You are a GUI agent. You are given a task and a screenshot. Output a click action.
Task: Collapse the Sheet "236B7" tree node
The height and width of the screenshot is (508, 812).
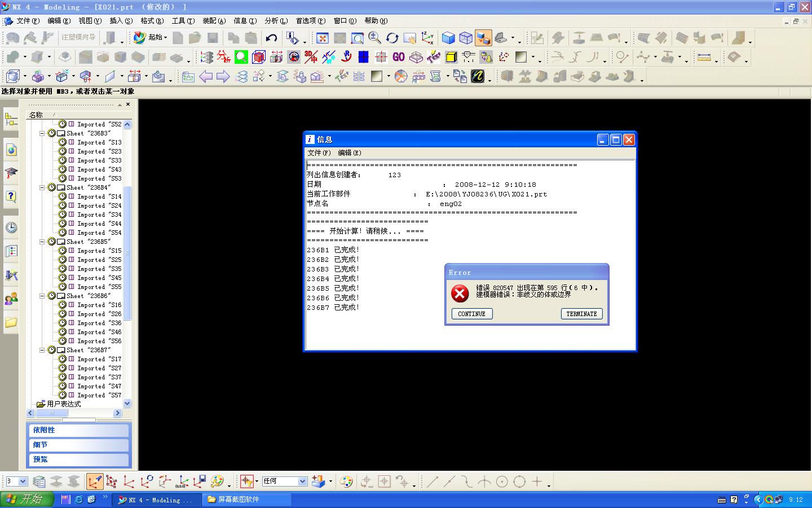coord(42,351)
